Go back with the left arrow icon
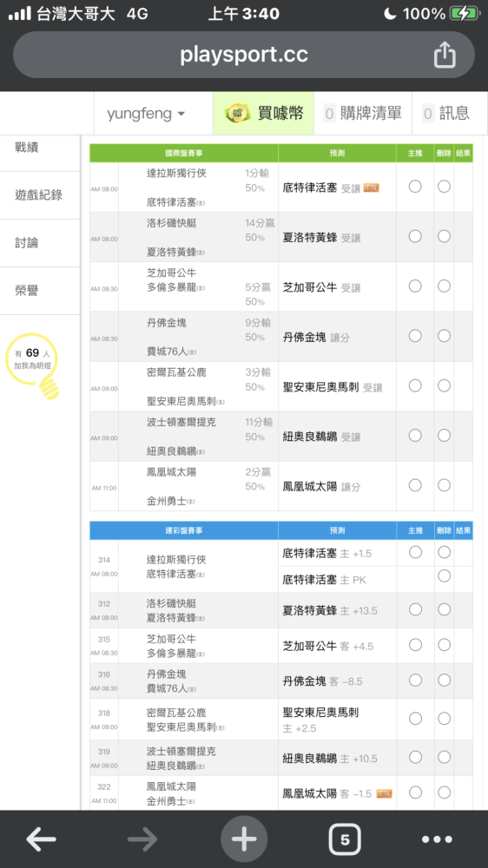The width and height of the screenshot is (488, 868). (41, 839)
